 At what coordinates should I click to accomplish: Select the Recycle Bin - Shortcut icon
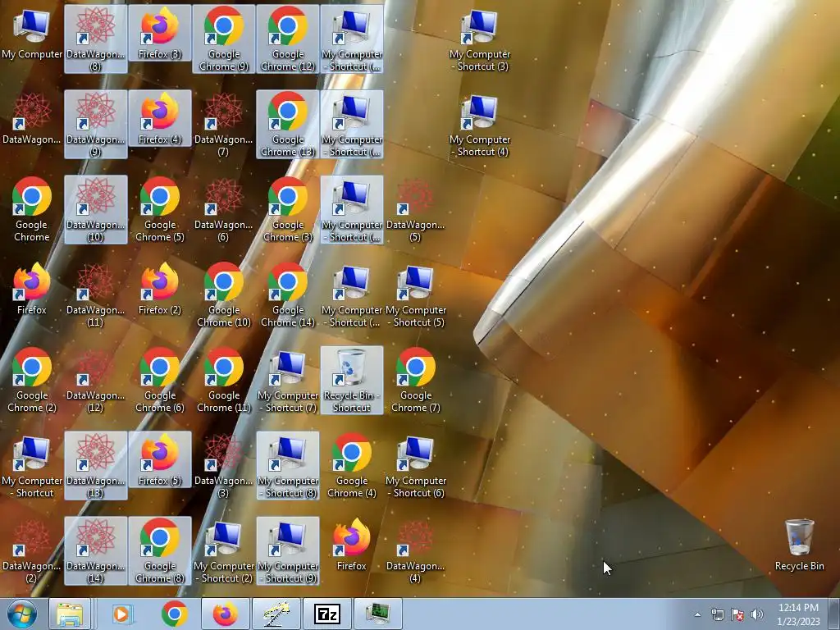click(x=352, y=380)
